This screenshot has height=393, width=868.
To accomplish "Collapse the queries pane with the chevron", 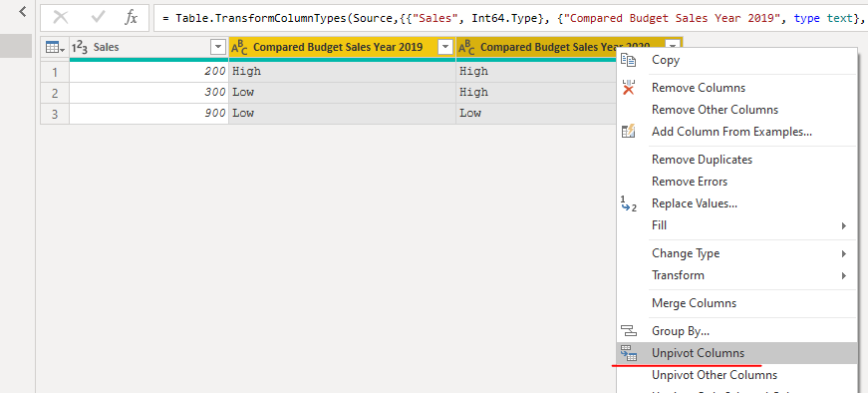I will coord(23,12).
